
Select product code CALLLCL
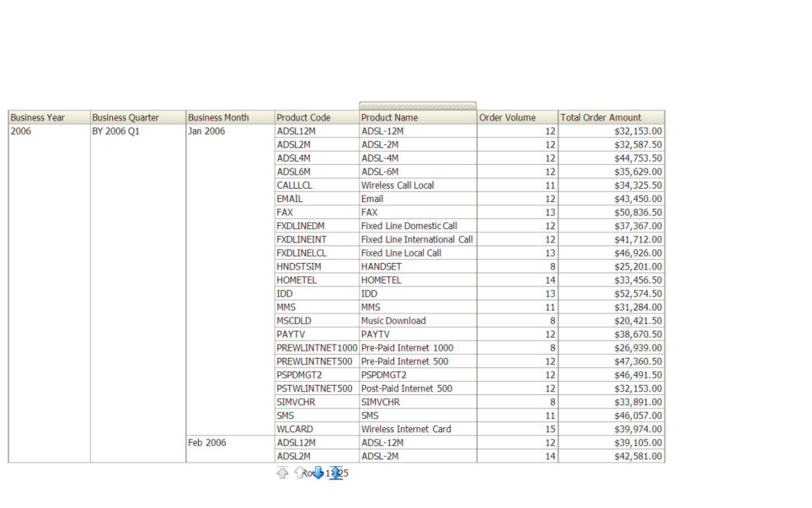tap(295, 185)
